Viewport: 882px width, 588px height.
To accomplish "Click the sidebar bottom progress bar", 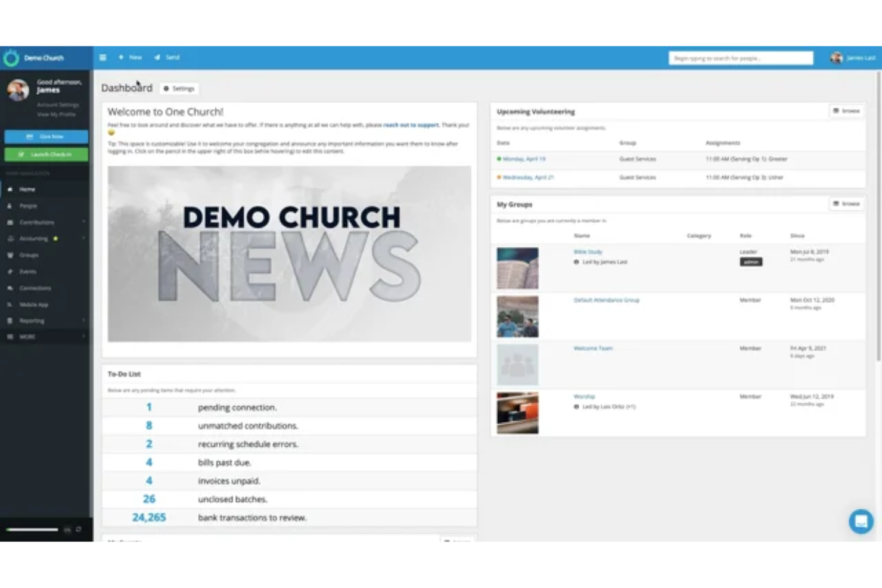I will (x=32, y=530).
